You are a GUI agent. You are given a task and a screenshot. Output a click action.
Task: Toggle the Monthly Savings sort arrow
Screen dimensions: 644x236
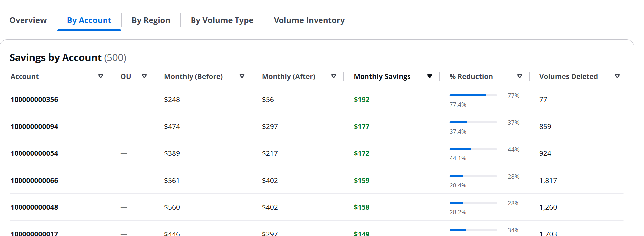tap(430, 76)
